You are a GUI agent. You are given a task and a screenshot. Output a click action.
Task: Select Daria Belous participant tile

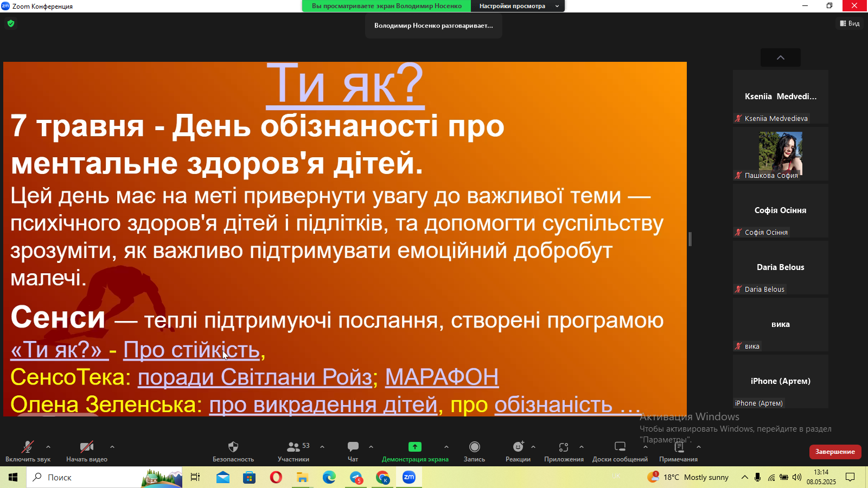point(781,267)
